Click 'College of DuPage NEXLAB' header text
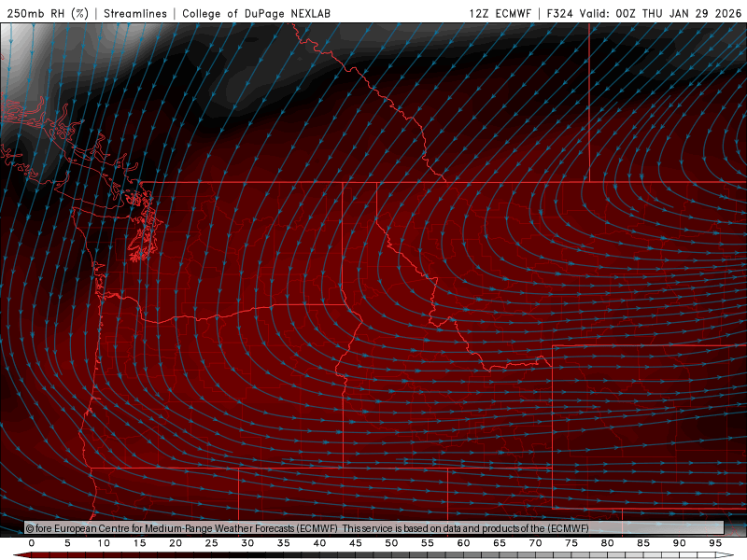Screen dimensions: 747x560 256,13
